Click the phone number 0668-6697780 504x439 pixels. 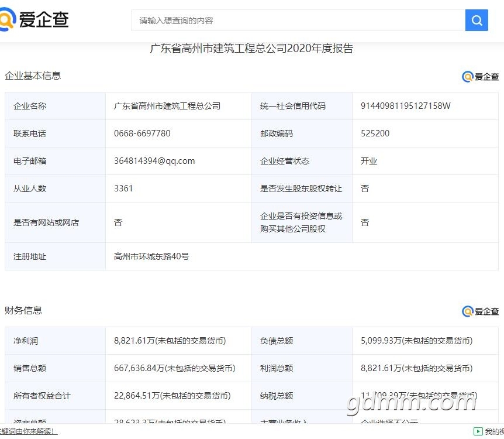[x=142, y=133]
